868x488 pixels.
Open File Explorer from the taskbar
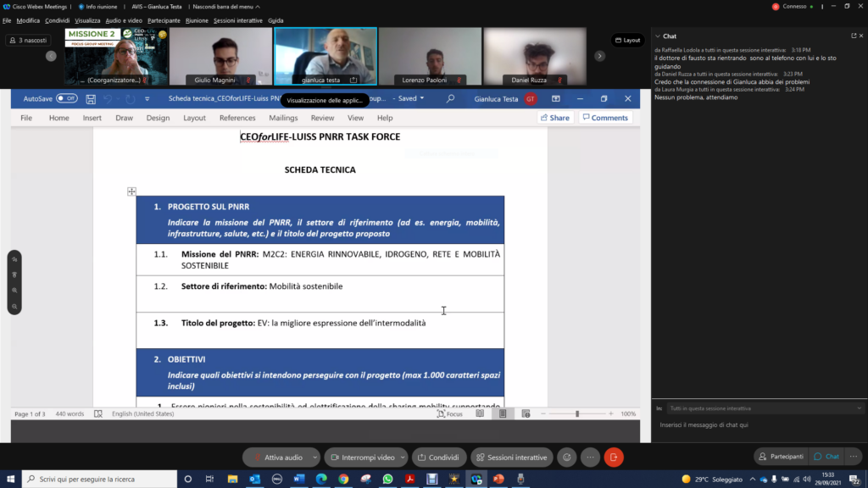[232, 479]
